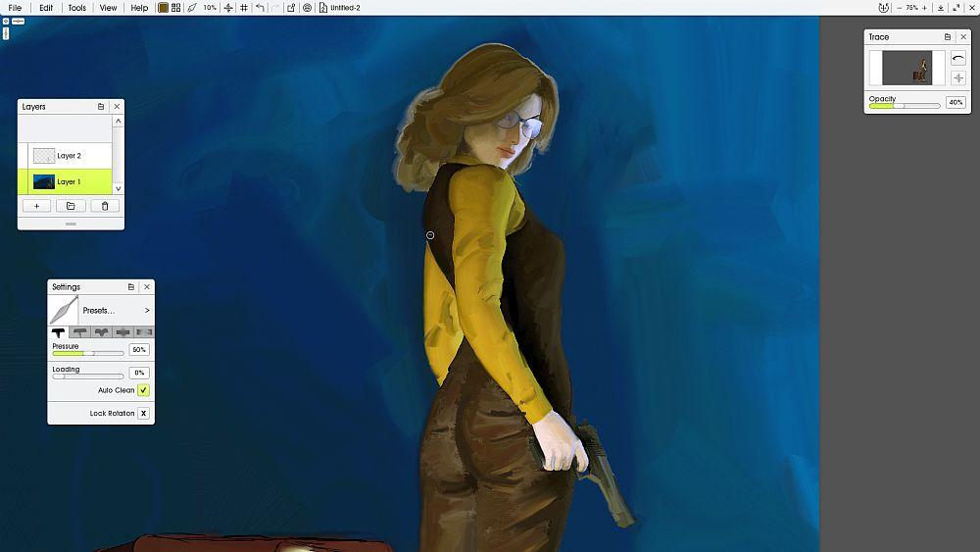Open the color samples grid icon
This screenshot has width=980, height=552.
point(176,8)
